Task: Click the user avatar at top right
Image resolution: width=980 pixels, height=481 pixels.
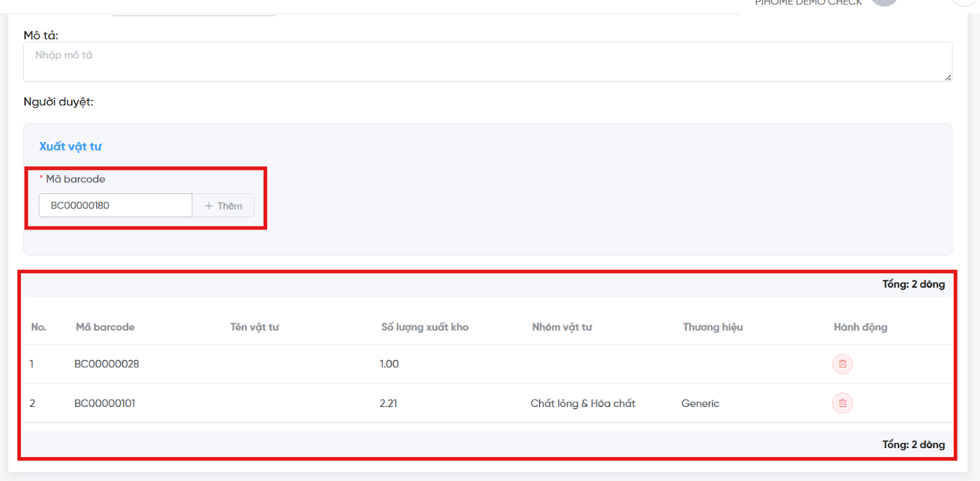Action: [884, 2]
